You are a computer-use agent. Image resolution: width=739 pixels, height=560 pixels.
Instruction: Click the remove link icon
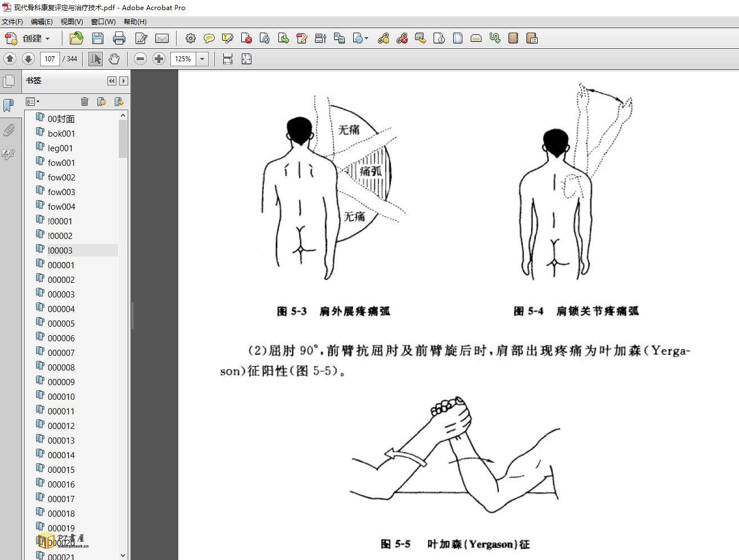(x=402, y=38)
